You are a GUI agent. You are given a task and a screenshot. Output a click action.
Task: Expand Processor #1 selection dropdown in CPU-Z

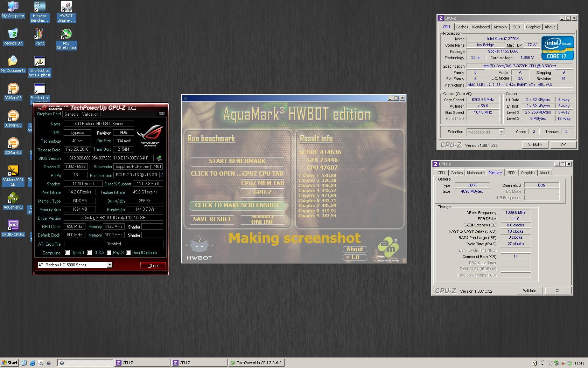(501, 132)
